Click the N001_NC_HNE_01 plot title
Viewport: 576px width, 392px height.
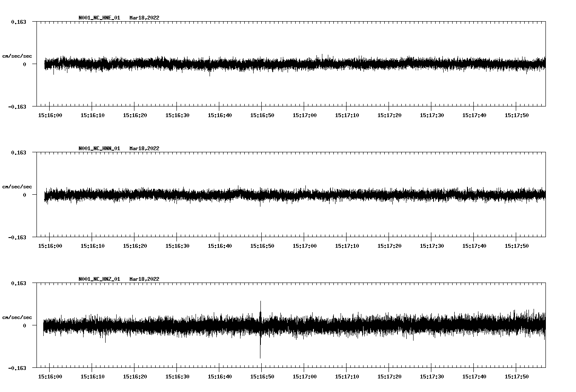point(99,18)
